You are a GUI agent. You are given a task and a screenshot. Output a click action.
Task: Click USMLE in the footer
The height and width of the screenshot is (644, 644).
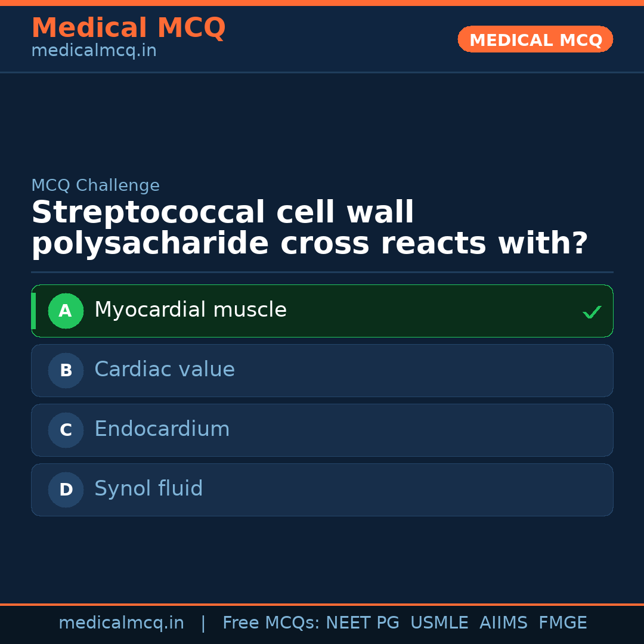tap(439, 623)
